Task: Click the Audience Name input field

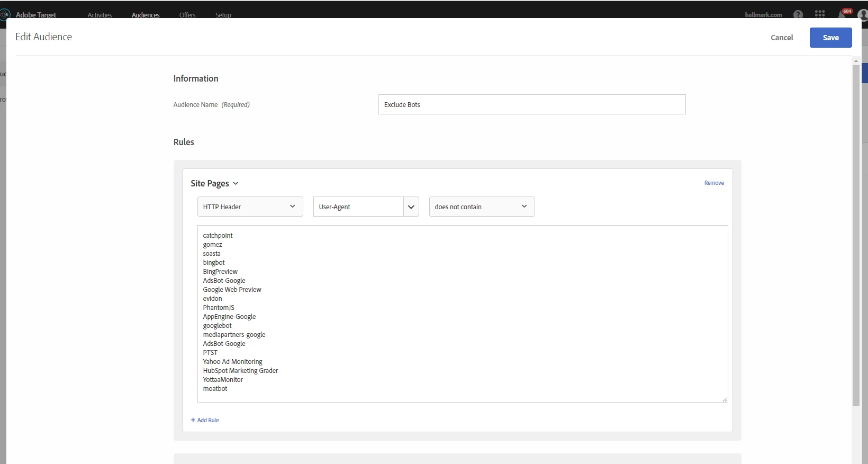Action: tap(532, 104)
